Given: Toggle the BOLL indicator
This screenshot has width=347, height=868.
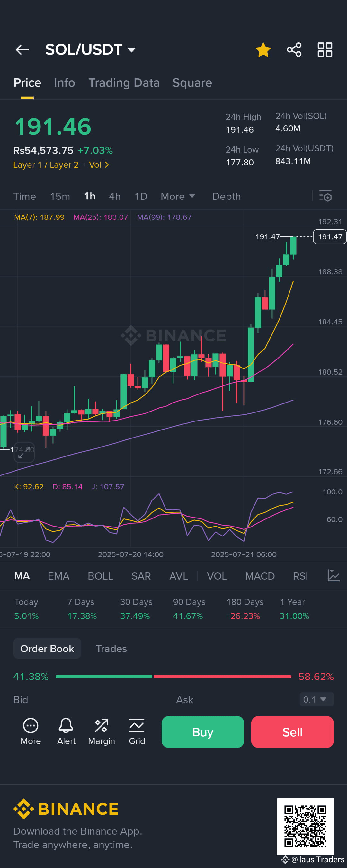Looking at the screenshot, I should (x=100, y=576).
